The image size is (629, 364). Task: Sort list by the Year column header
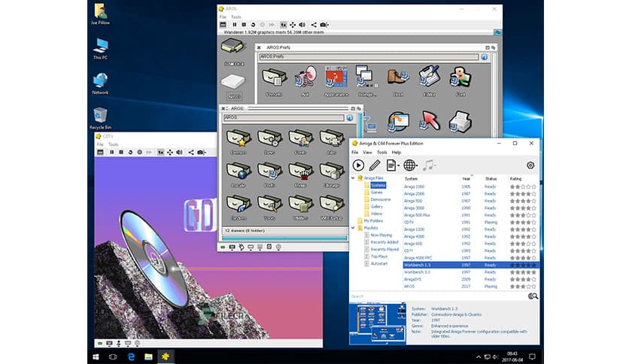click(x=466, y=179)
